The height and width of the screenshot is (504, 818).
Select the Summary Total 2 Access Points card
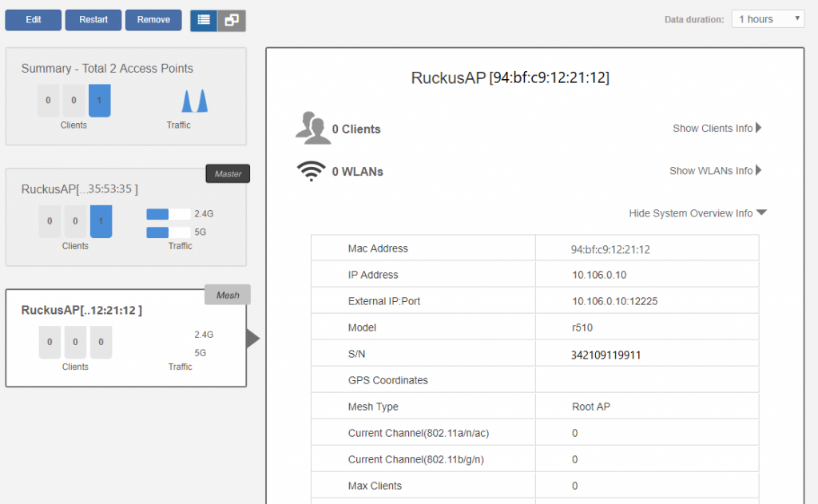click(x=125, y=96)
